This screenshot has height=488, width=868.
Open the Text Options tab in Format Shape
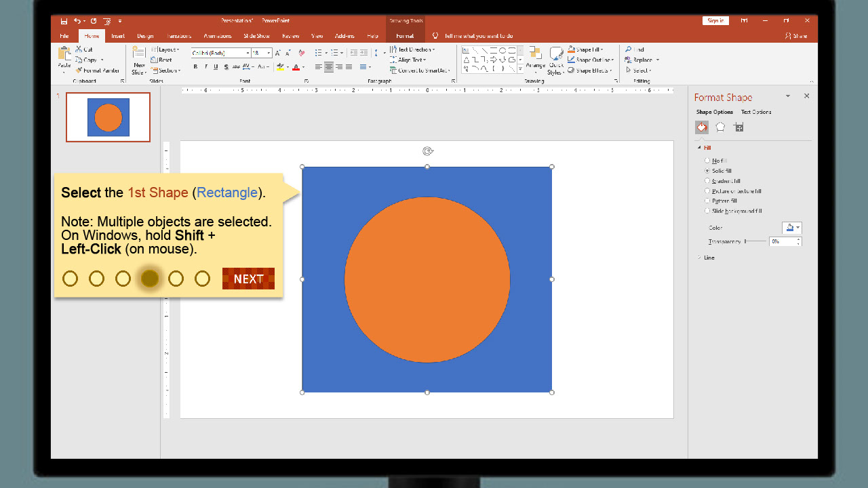tap(755, 112)
